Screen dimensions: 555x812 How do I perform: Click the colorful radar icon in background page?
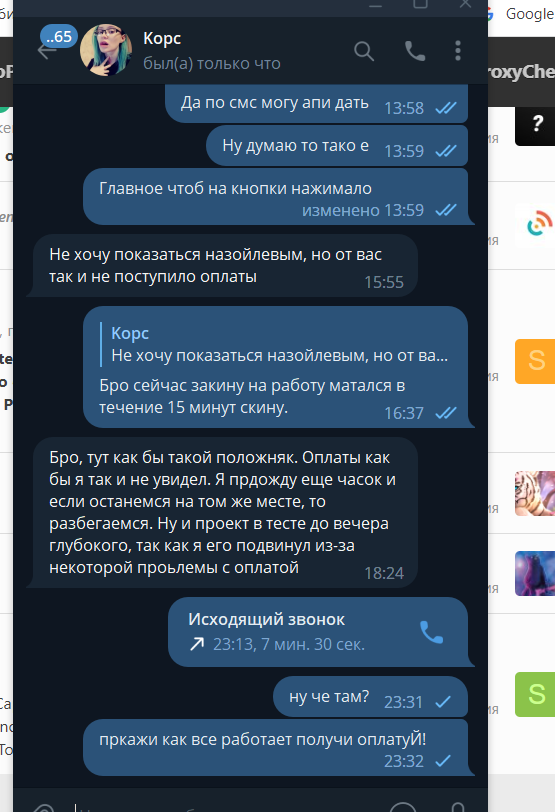click(x=539, y=225)
